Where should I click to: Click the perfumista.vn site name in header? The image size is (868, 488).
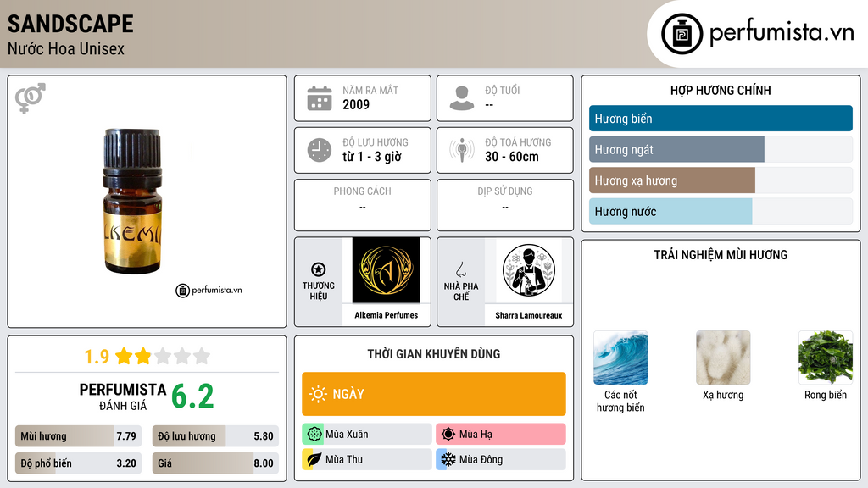pos(782,31)
